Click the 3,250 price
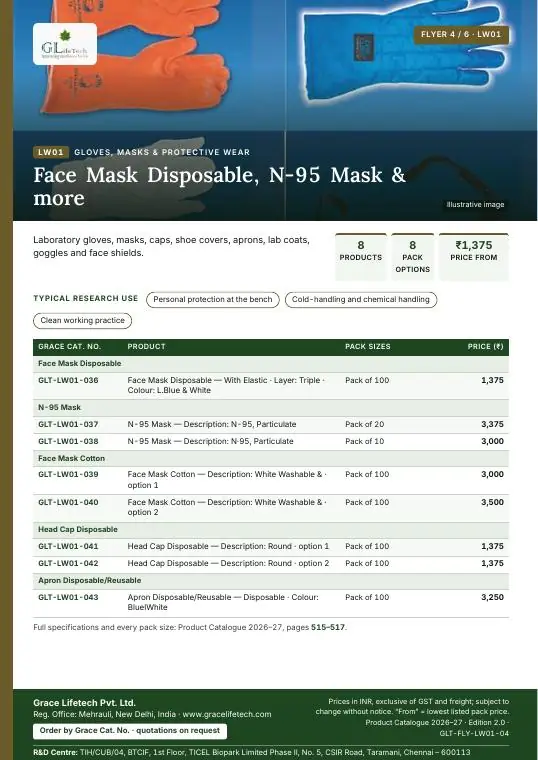This screenshot has height=760, width=538. [492, 598]
